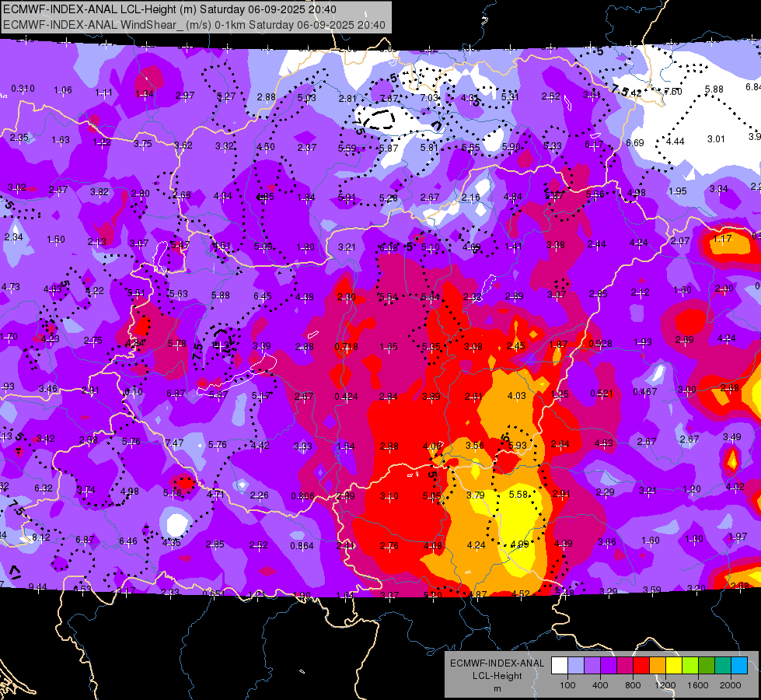Image resolution: width=761 pixels, height=700 pixels.
Task: Select the white swatch in LCL-Height legend
Action: tap(559, 665)
